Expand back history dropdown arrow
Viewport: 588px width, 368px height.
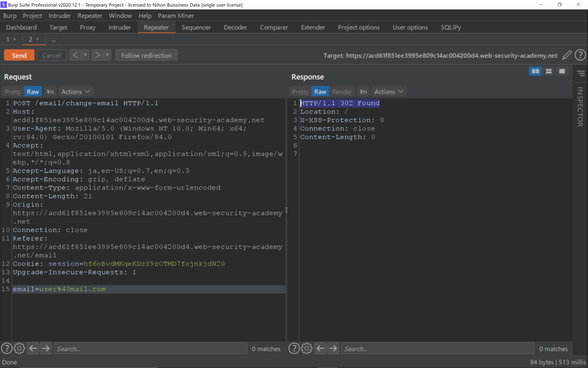[85, 55]
